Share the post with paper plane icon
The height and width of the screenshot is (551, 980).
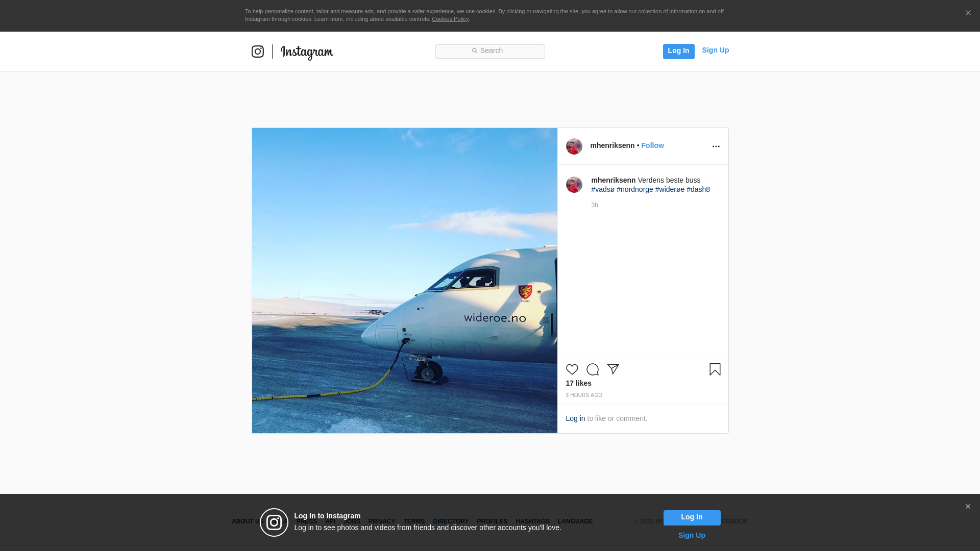612,369
